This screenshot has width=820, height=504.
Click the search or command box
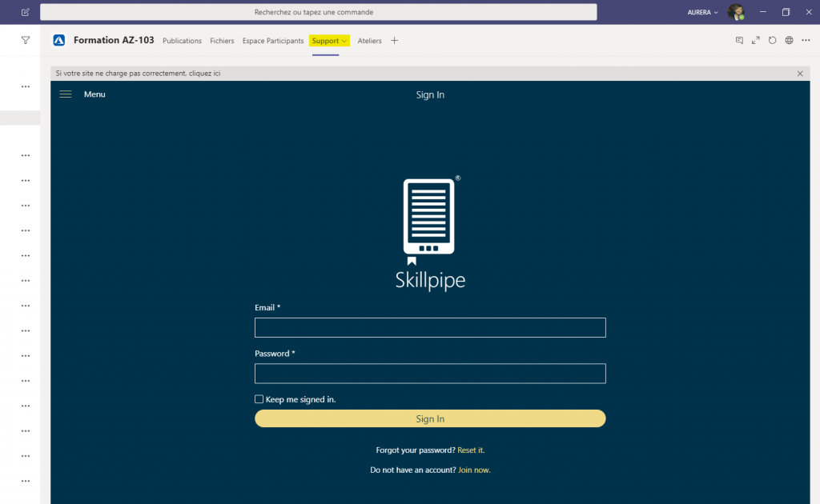pos(319,12)
